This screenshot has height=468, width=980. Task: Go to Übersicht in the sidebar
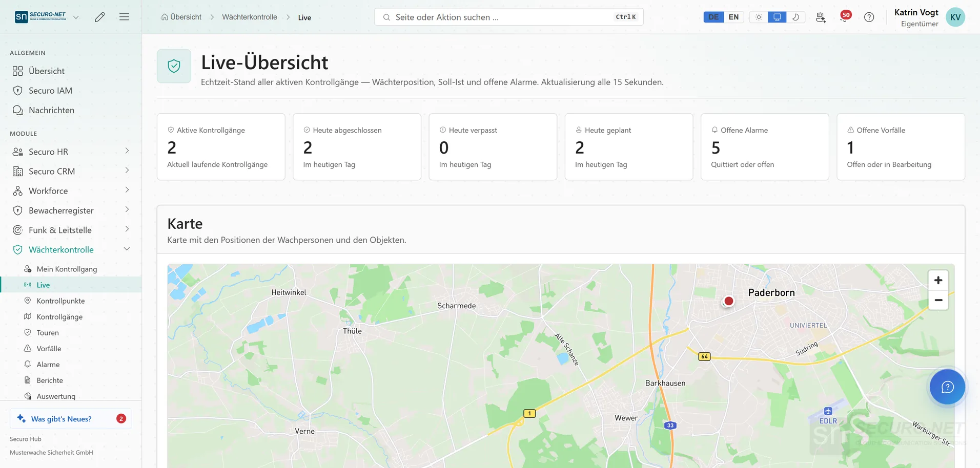pos(71,71)
